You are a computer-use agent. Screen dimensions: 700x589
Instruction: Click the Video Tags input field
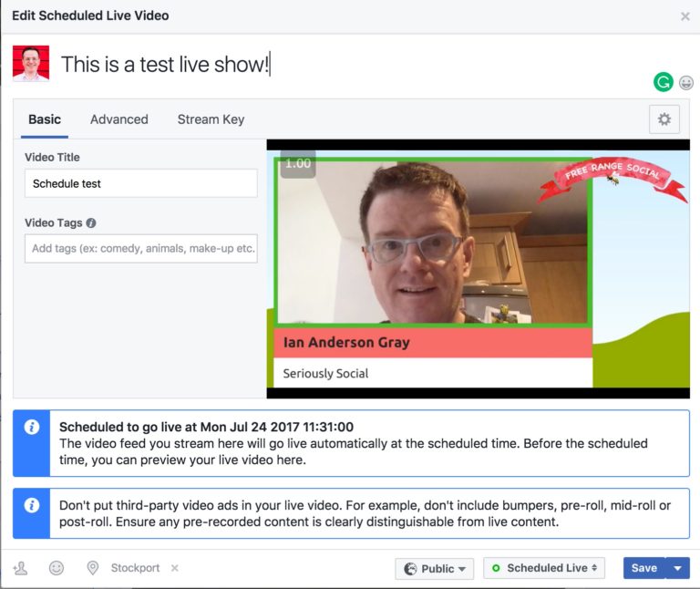click(x=141, y=248)
